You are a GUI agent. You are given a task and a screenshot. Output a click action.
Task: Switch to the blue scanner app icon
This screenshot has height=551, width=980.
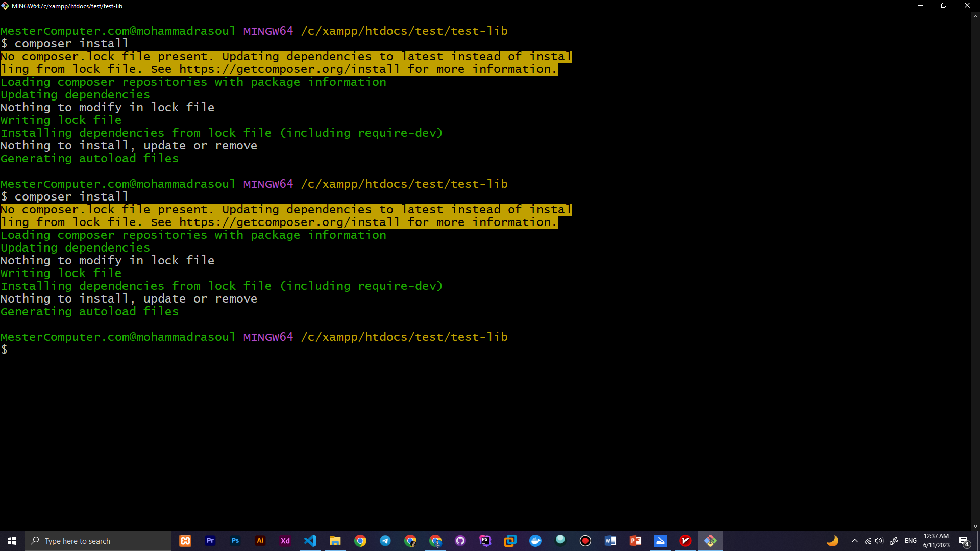660,541
